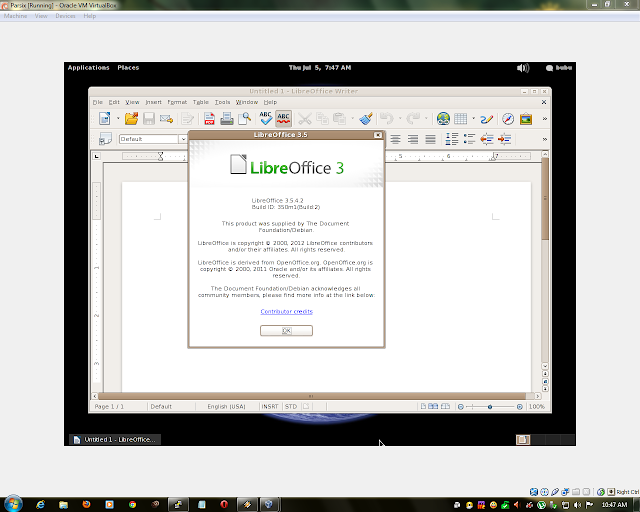Click the Export as PDF toolbar icon
Screen dimensions: 640x512
coord(209,119)
